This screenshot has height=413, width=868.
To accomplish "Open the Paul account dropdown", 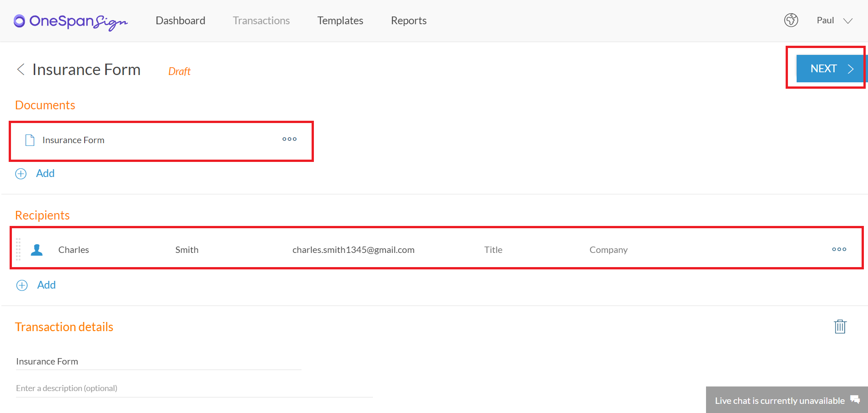I will pyautogui.click(x=834, y=20).
